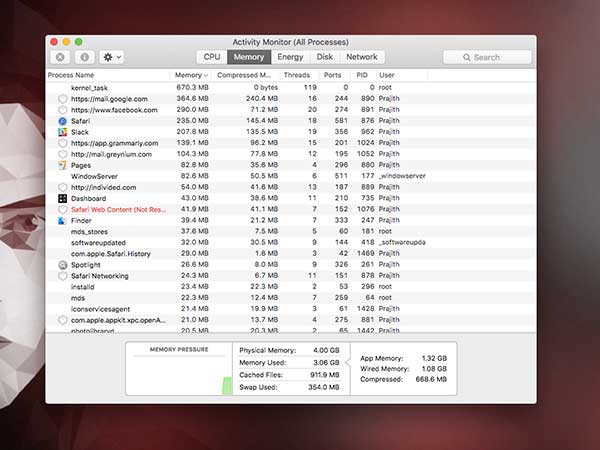The width and height of the screenshot is (600, 450).
Task: Click the shield icon beside Safari Networking
Action: 62,276
